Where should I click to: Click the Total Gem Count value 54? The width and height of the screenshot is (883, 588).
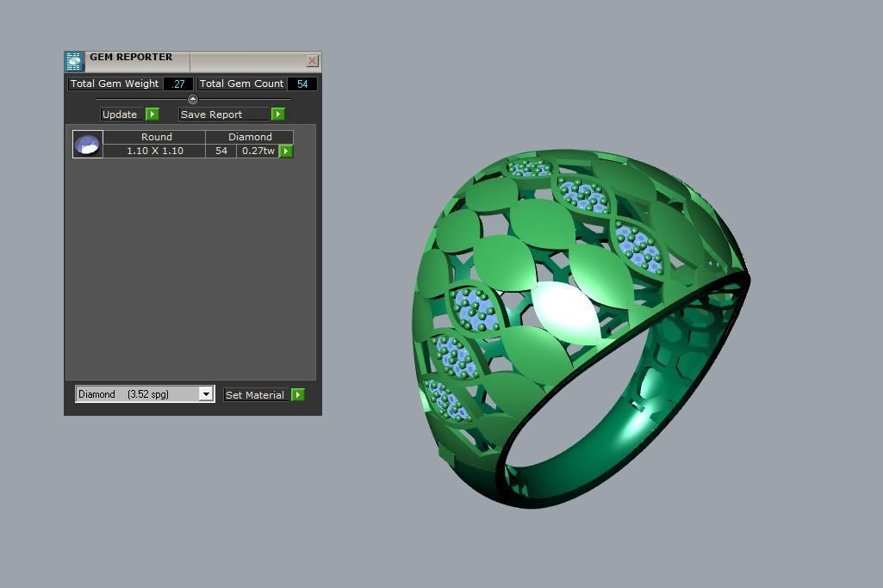[302, 84]
